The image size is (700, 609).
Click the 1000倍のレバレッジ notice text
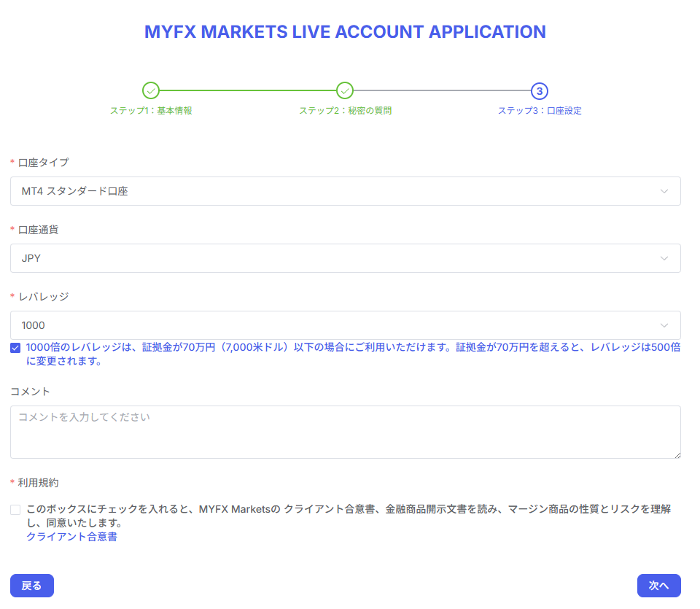coord(353,354)
